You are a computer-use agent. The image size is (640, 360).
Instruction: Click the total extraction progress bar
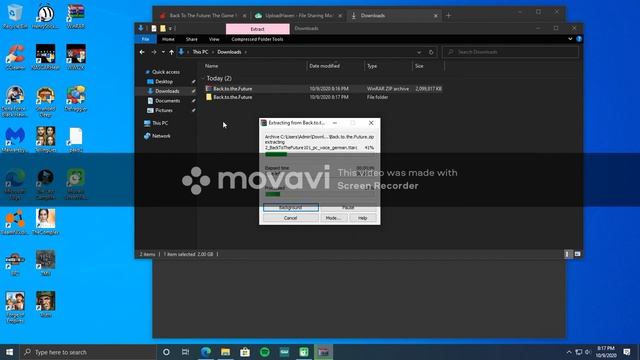(x=319, y=194)
